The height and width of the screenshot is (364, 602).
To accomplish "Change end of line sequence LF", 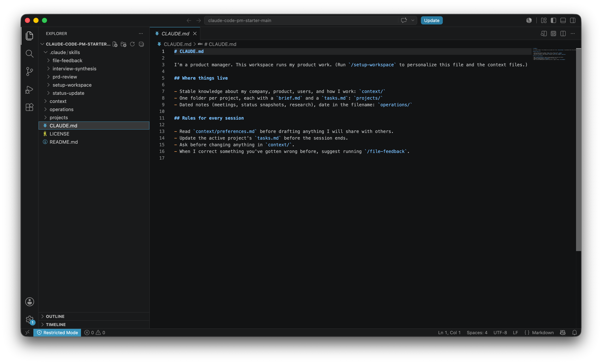I will pyautogui.click(x=515, y=333).
